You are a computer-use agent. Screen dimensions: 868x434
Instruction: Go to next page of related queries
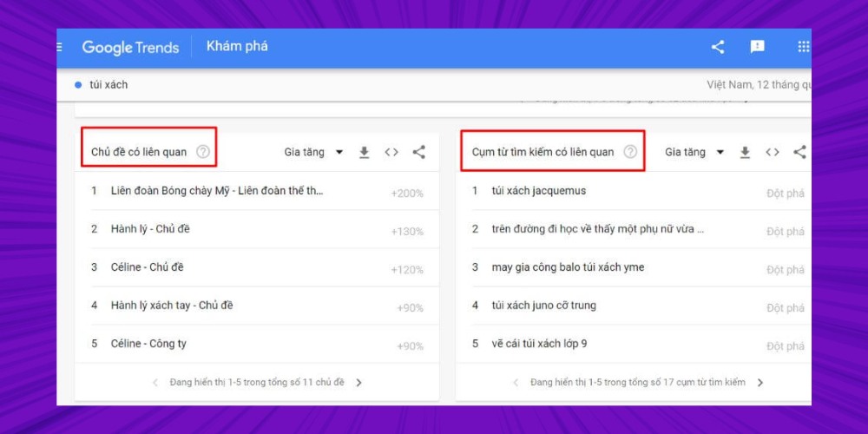click(x=760, y=383)
